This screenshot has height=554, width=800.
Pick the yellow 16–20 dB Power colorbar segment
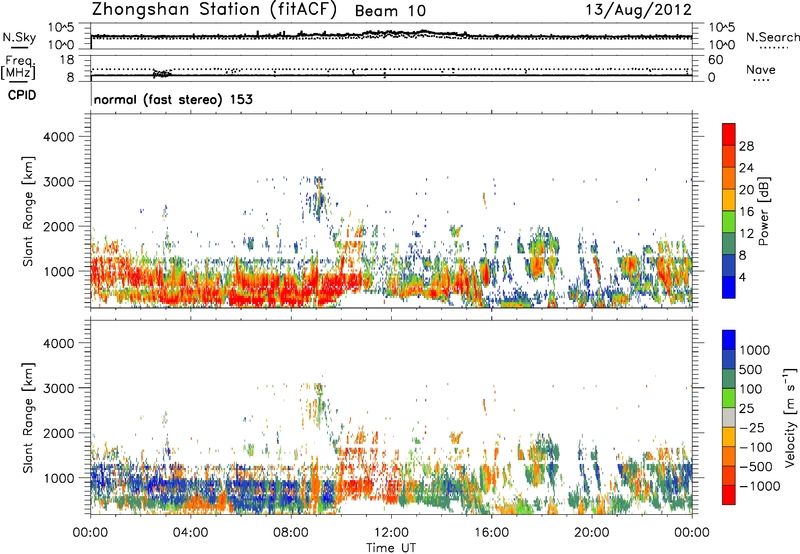point(729,200)
